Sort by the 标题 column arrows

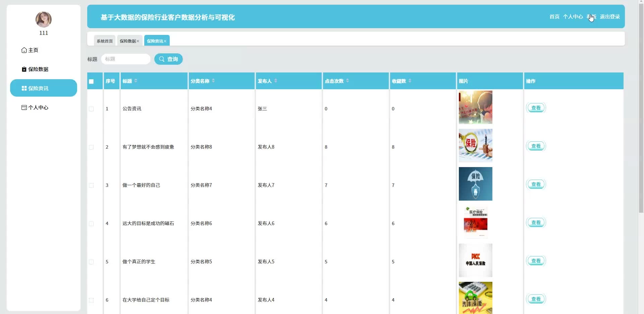pos(136,81)
